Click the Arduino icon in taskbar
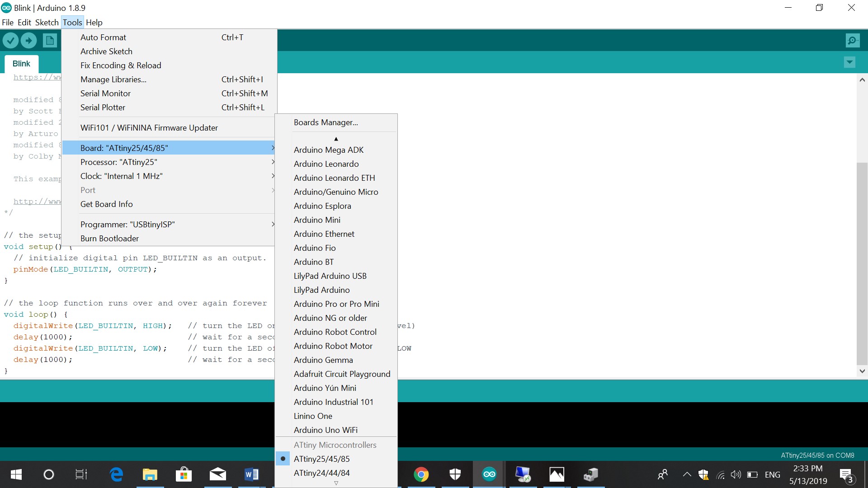The image size is (868, 488). [x=489, y=474]
